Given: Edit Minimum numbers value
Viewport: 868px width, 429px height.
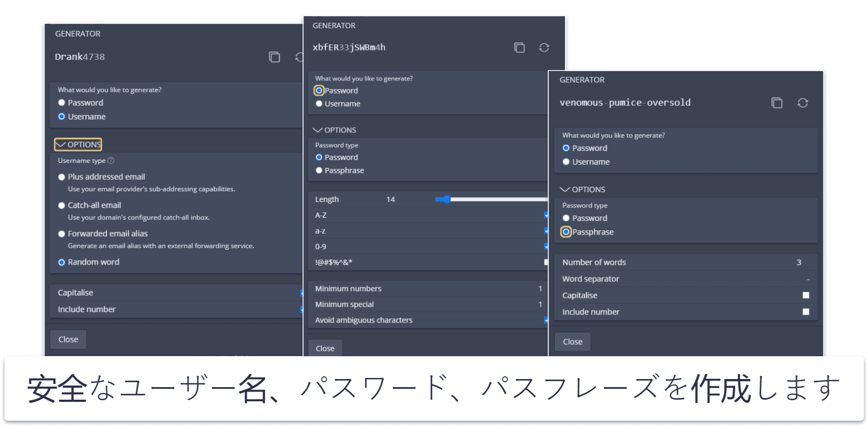Looking at the screenshot, I should [540, 288].
